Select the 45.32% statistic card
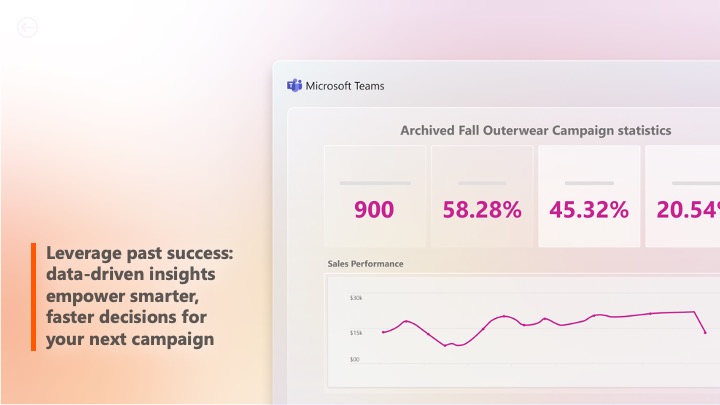This screenshot has width=720, height=405. [589, 197]
